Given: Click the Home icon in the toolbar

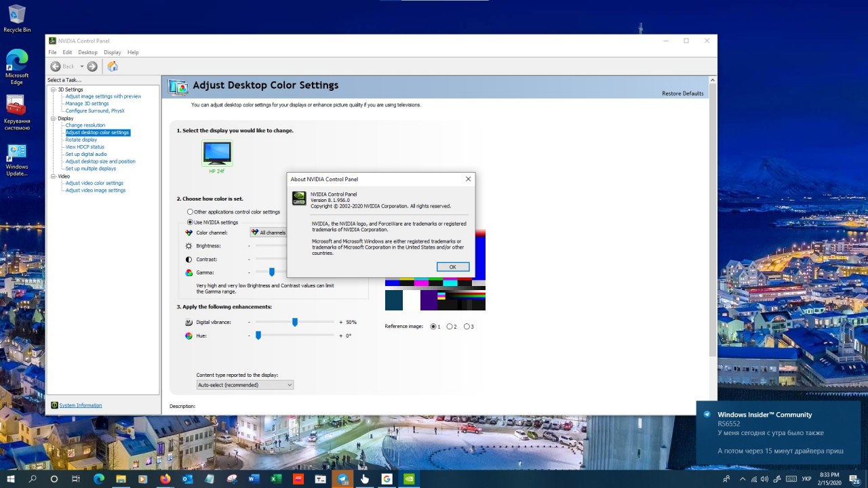Looking at the screenshot, I should (113, 66).
